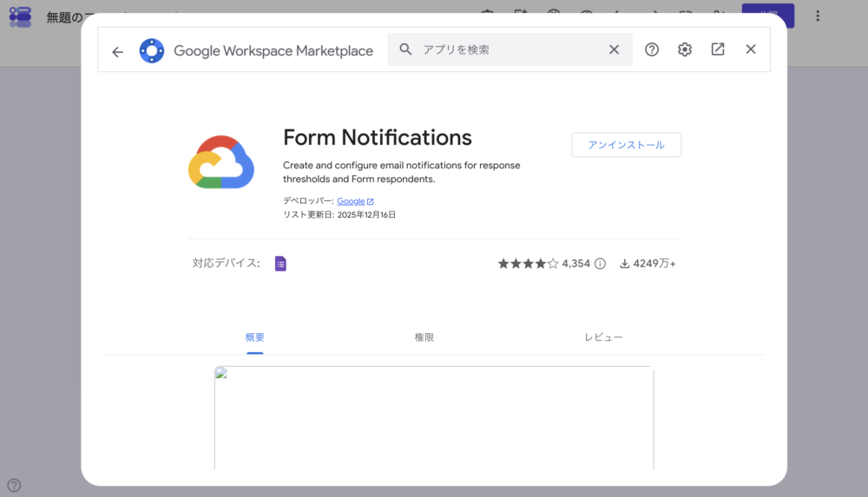
Task: Click the 4,354 review count
Action: [575, 264]
